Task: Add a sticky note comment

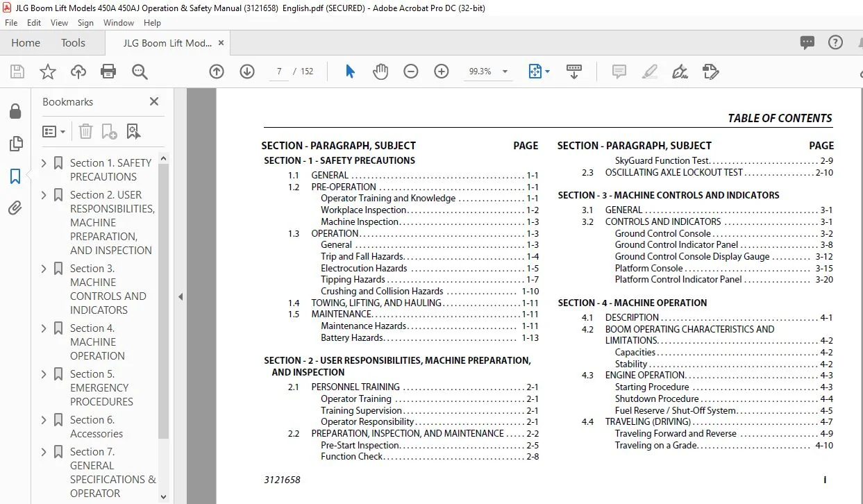Action: coord(619,72)
